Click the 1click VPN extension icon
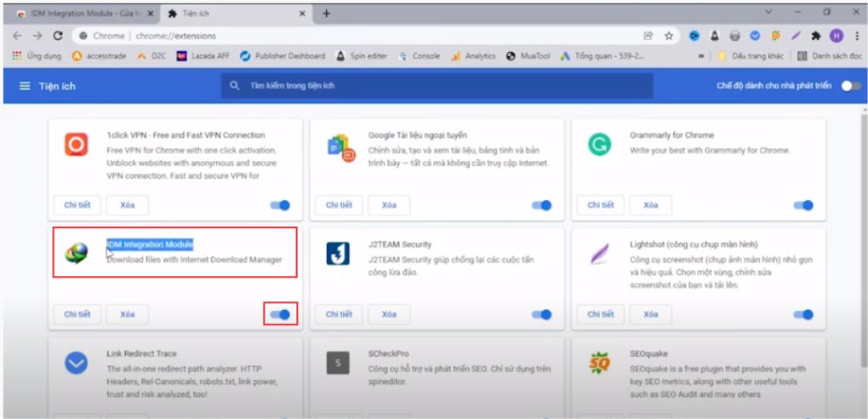 [77, 145]
